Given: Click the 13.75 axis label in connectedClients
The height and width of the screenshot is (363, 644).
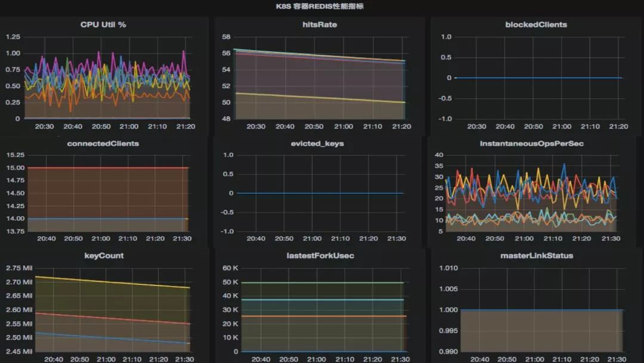Looking at the screenshot, I should point(15,232).
